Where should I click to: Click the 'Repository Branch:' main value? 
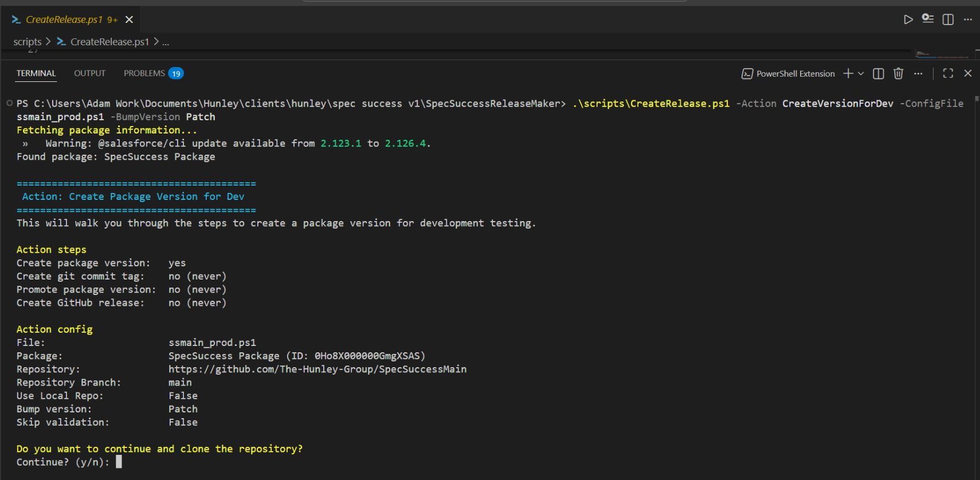pos(180,382)
